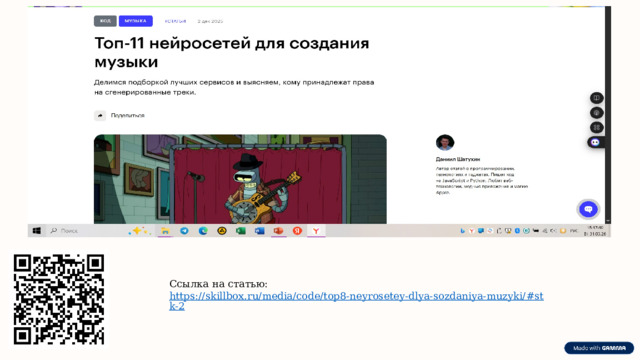Open Microsoft Edge from taskbar
640x360 pixels.
(x=203, y=231)
